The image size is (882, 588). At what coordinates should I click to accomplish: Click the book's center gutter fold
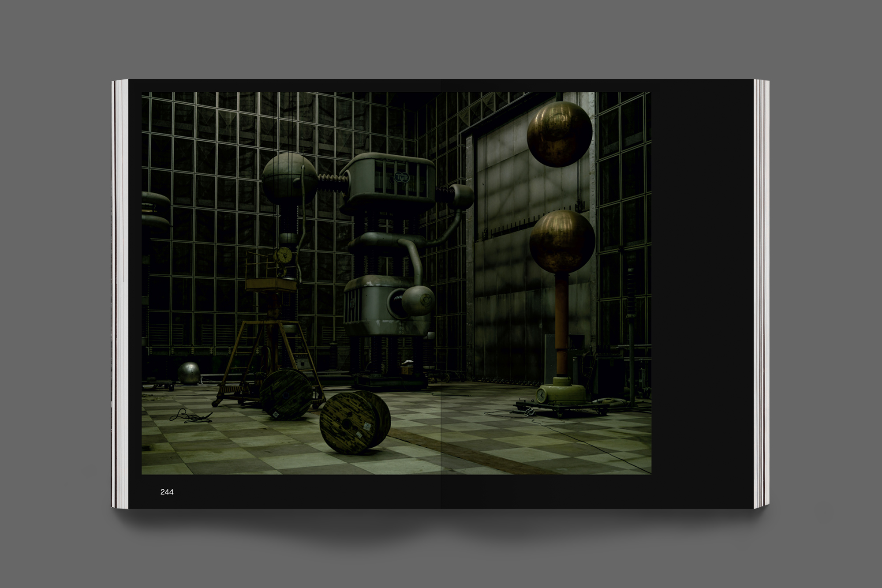coord(441,293)
